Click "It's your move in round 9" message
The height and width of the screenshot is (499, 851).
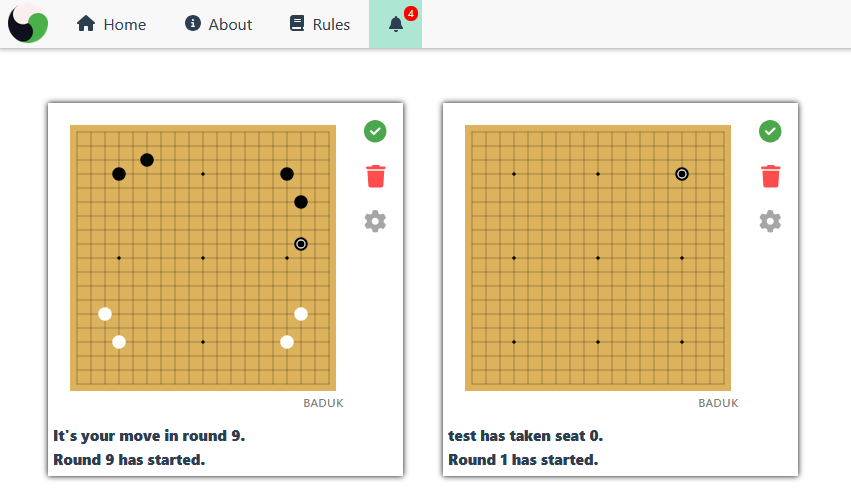click(149, 436)
